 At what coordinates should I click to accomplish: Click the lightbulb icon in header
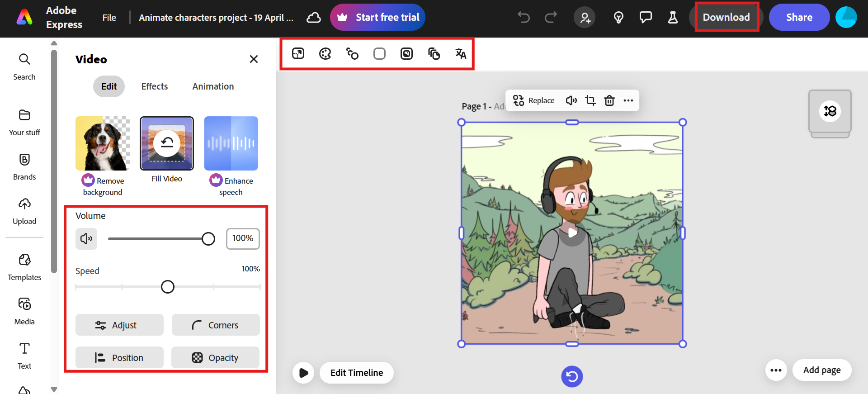pos(618,18)
